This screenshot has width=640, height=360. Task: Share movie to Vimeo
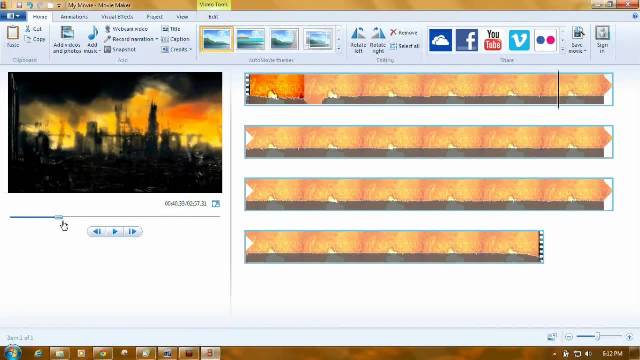[x=519, y=40]
